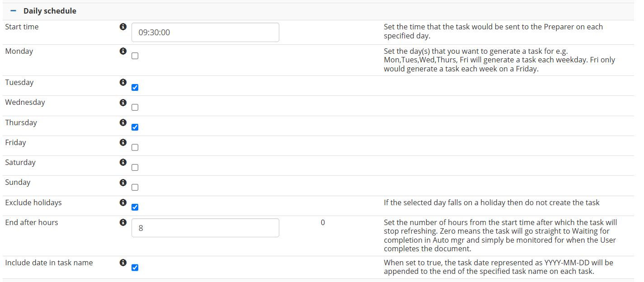Viewport: 644px width, 282px height.
Task: Click the Saturday help info icon
Action: pyautogui.click(x=123, y=162)
